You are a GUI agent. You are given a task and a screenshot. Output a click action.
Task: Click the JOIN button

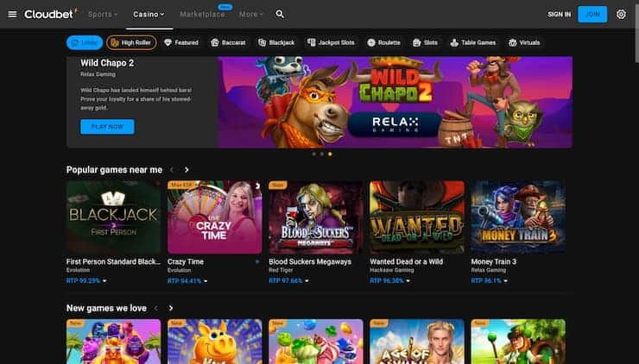[x=592, y=15]
